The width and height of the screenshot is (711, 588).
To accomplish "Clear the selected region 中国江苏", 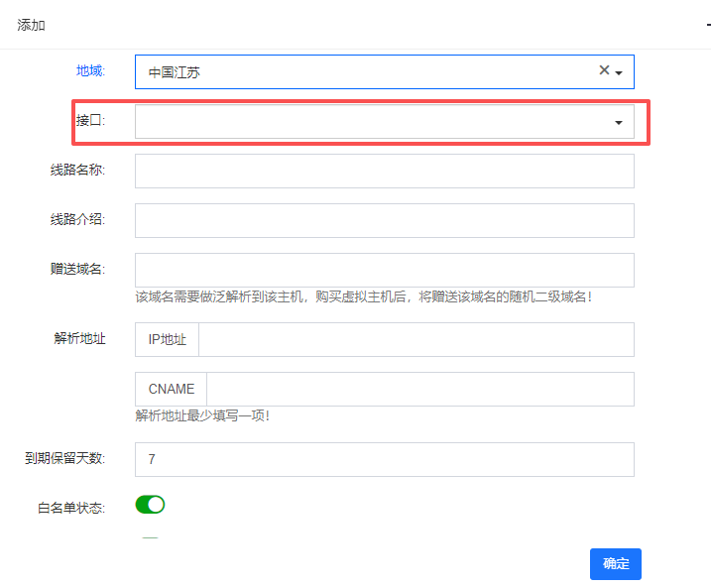I will (x=604, y=70).
